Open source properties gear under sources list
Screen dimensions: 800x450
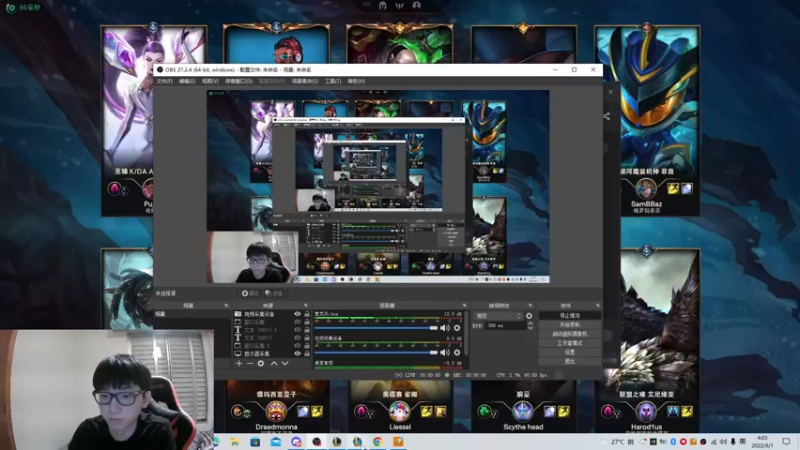tap(261, 363)
